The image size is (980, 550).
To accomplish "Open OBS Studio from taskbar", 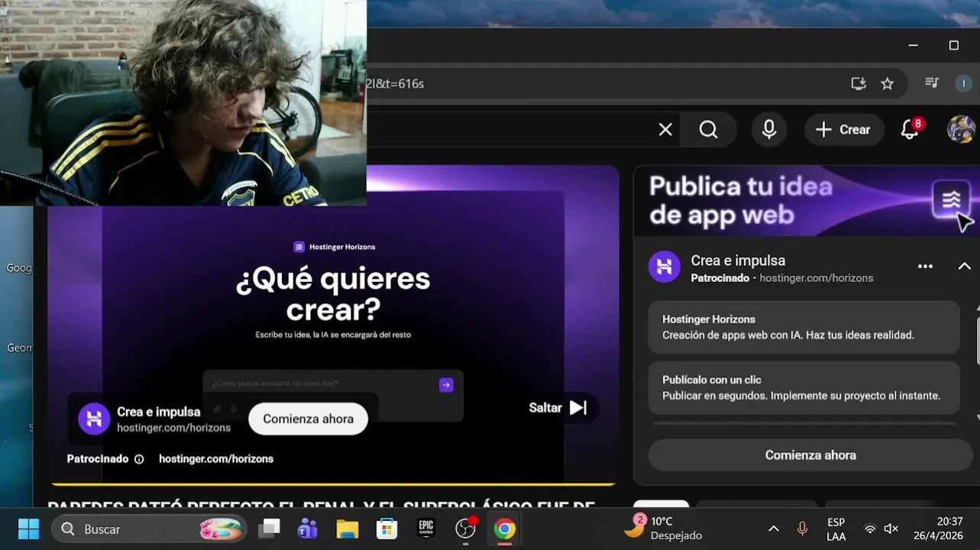I will point(465,529).
